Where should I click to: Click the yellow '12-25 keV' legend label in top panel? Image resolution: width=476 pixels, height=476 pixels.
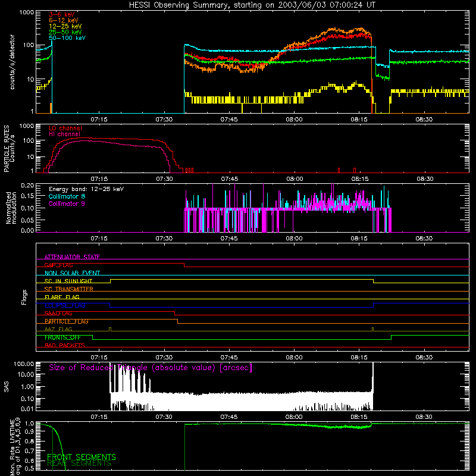(65, 26)
